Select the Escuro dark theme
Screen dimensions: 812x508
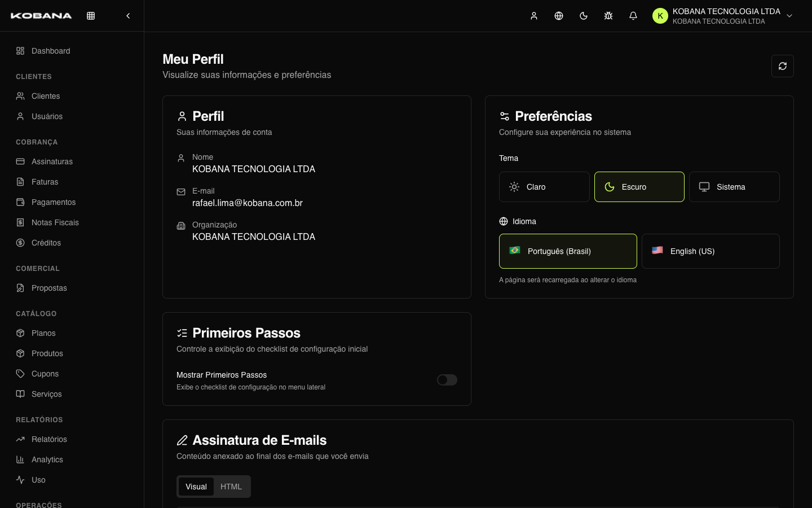[x=639, y=187]
